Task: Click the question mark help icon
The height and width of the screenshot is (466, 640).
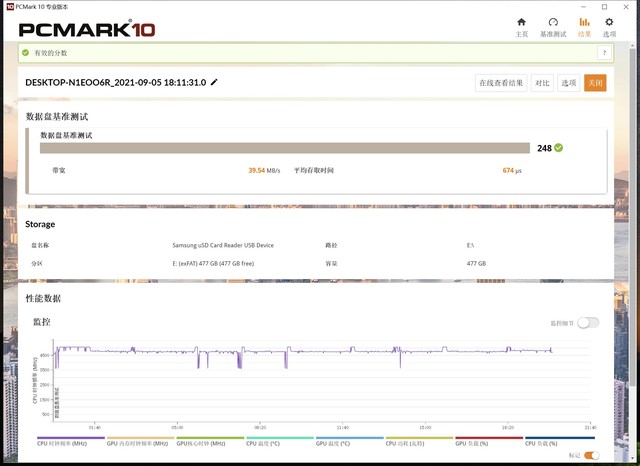Action: click(x=604, y=53)
